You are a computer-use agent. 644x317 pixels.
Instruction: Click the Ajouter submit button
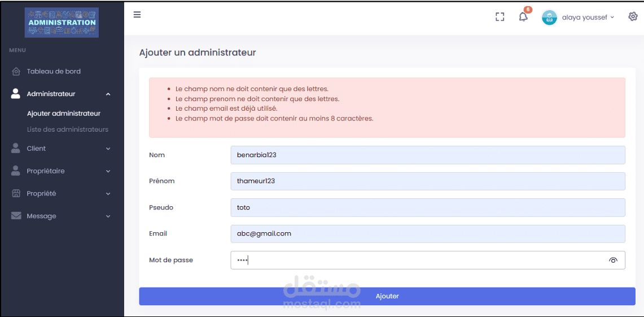pos(387,296)
